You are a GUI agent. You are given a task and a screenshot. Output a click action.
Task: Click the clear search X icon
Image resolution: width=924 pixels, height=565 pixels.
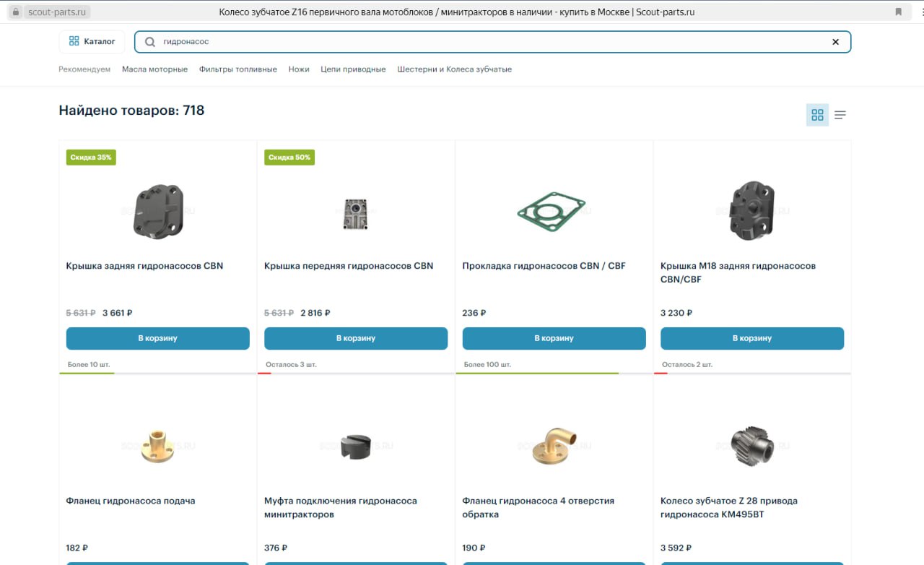[835, 42]
